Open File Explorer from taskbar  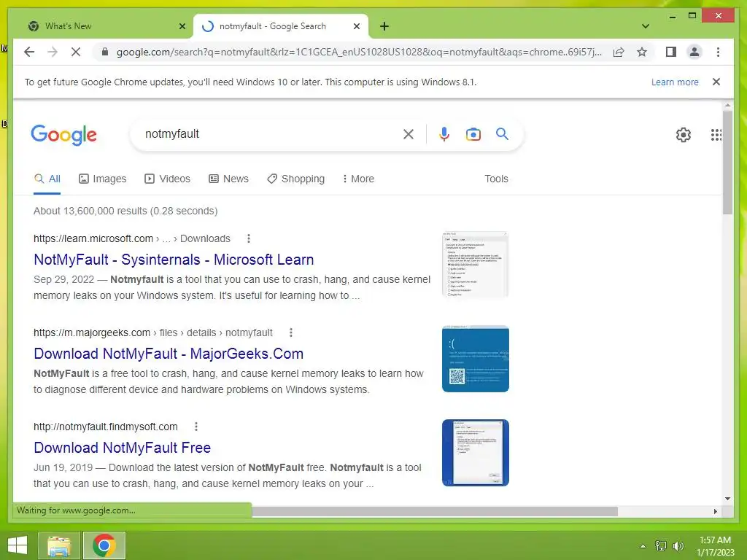tap(58, 545)
